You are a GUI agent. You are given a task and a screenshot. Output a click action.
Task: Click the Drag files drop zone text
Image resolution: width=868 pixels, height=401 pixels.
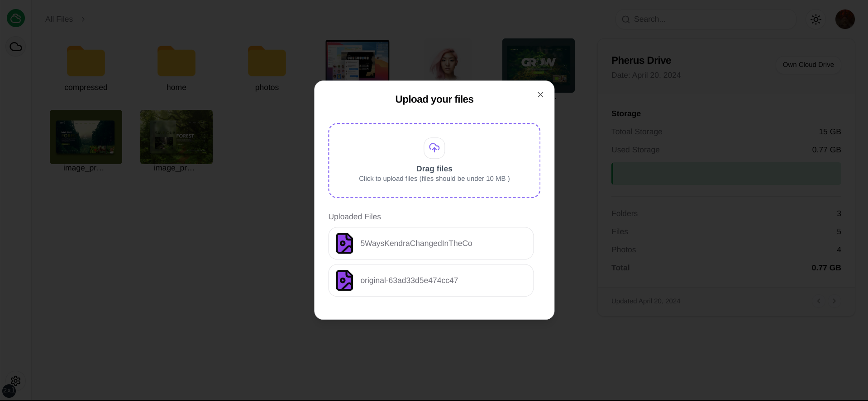click(434, 169)
